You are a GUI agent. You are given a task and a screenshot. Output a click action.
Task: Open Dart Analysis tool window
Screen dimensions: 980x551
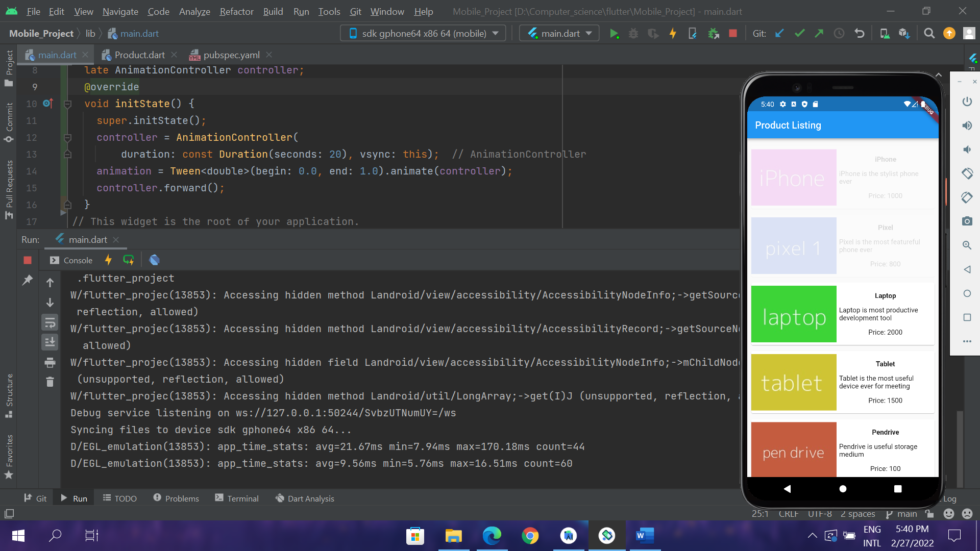(305, 498)
